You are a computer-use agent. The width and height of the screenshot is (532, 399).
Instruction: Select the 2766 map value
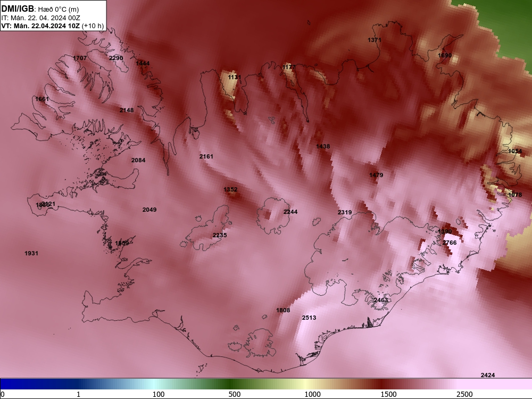[x=450, y=243]
